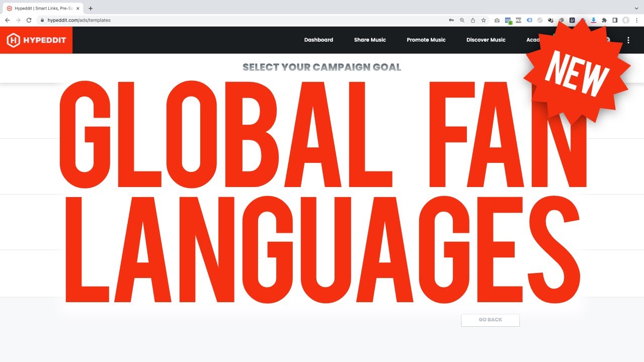The width and height of the screenshot is (644, 362).
Task: Open saved passwords key icon
Action: click(x=451, y=20)
